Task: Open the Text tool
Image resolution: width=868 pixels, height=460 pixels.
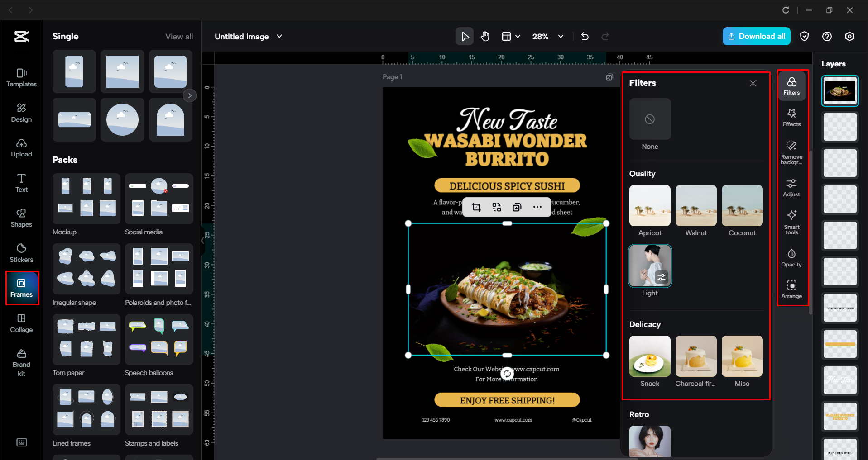Action: tap(21, 182)
